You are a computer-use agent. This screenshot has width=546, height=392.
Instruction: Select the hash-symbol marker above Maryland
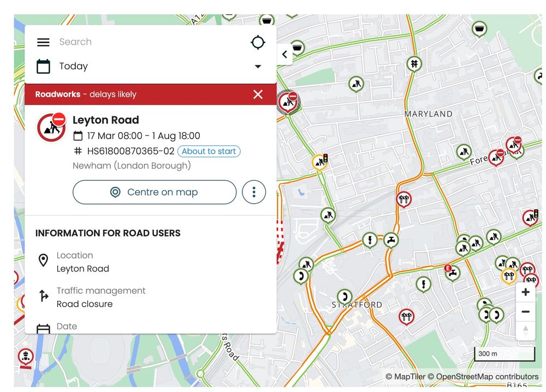[x=414, y=64]
